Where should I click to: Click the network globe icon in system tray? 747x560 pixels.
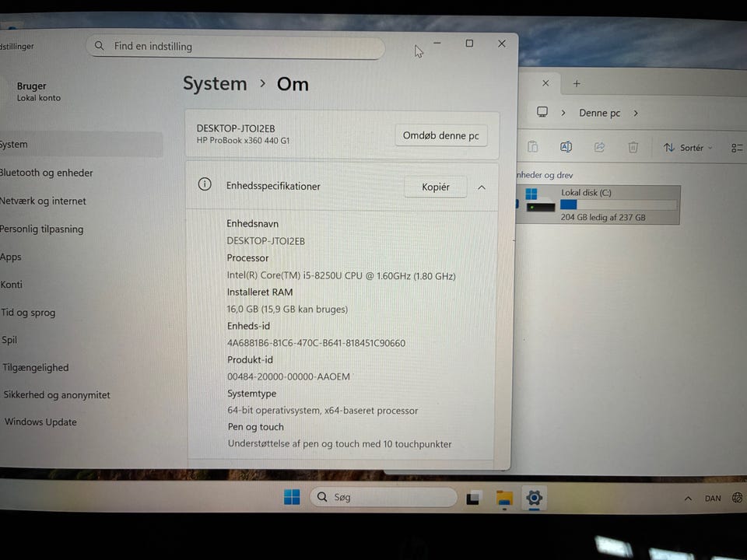click(737, 498)
